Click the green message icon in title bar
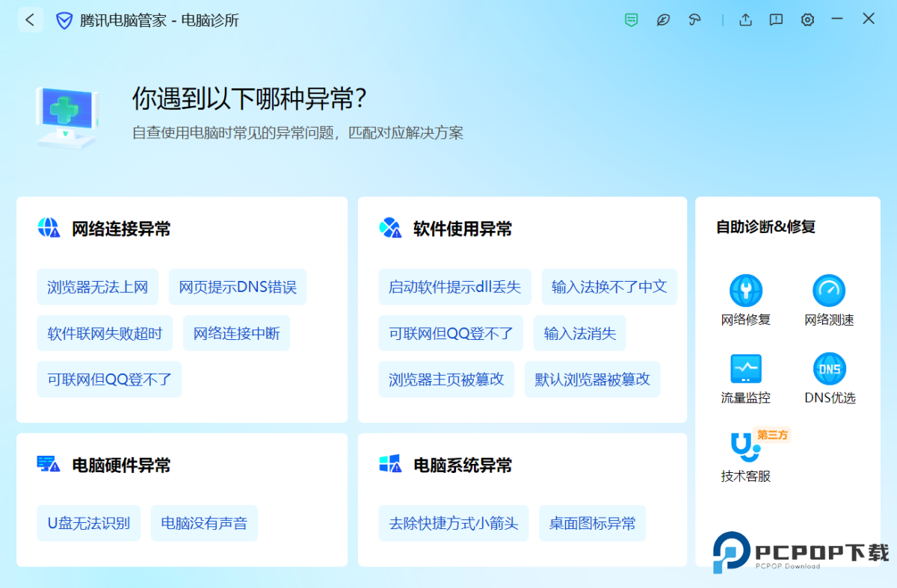The width and height of the screenshot is (897, 588). tap(632, 20)
